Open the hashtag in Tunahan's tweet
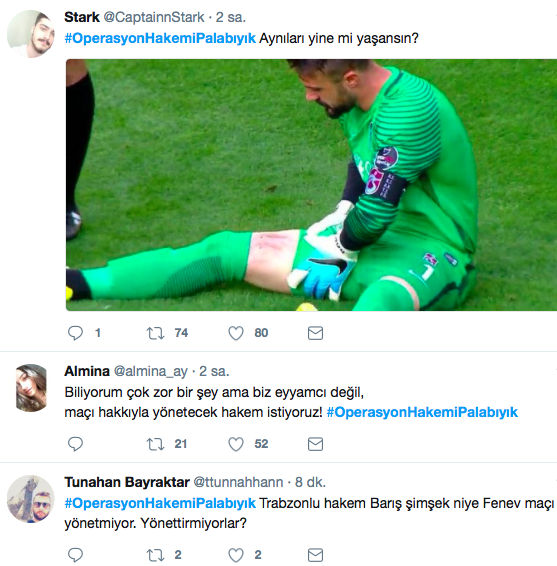The width and height of the screenshot is (557, 566). [x=160, y=503]
